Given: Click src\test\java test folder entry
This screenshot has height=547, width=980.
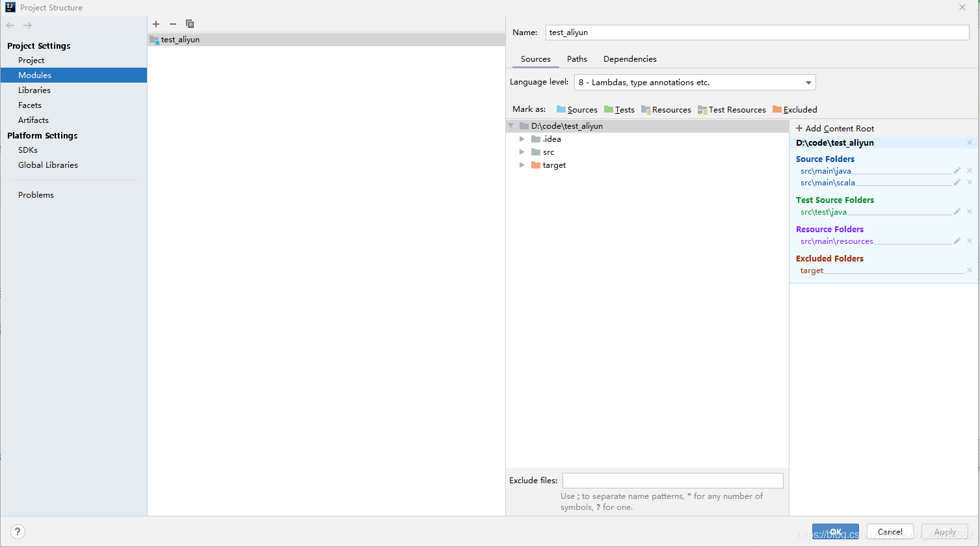Looking at the screenshot, I should 823,212.
